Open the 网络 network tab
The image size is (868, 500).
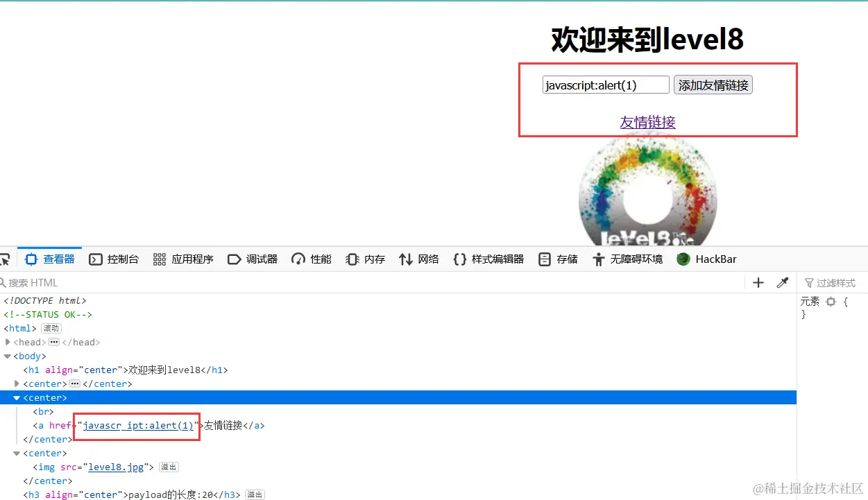coord(419,259)
